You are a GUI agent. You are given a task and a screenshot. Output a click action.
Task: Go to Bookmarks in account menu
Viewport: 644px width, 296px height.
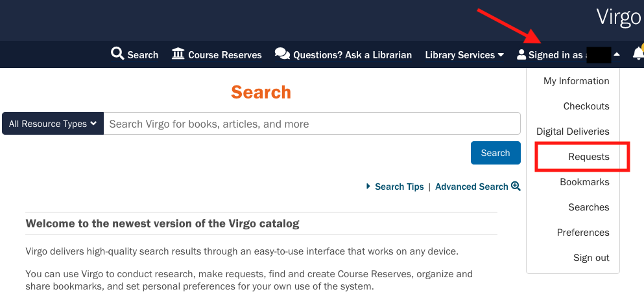coord(585,182)
